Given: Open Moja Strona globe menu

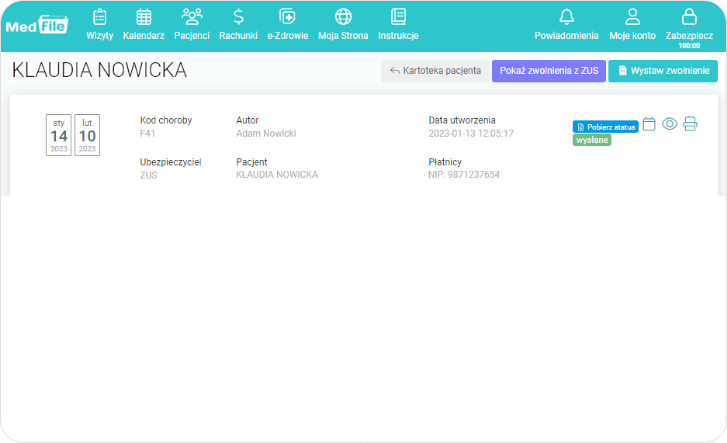Looking at the screenshot, I should [x=343, y=24].
